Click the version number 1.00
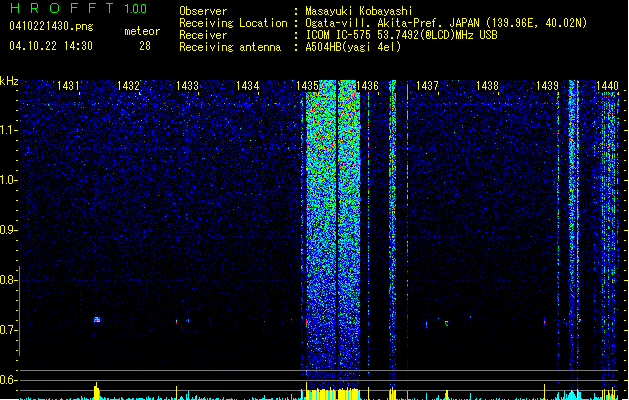The width and height of the screenshot is (629, 400). (x=135, y=8)
